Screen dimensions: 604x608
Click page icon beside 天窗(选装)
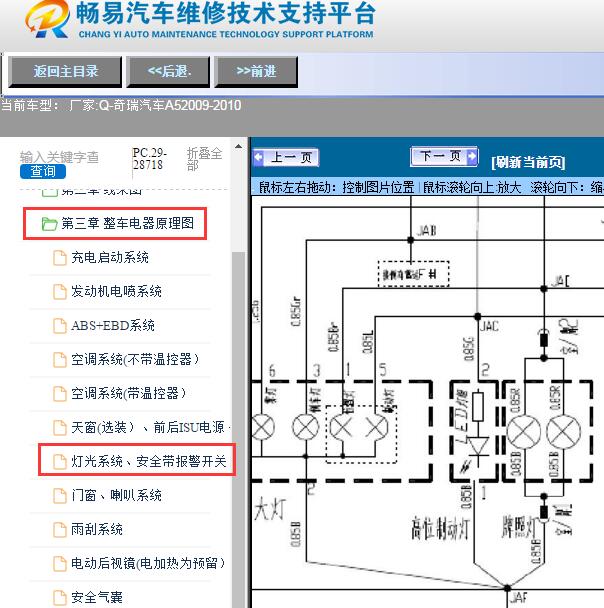pos(60,428)
